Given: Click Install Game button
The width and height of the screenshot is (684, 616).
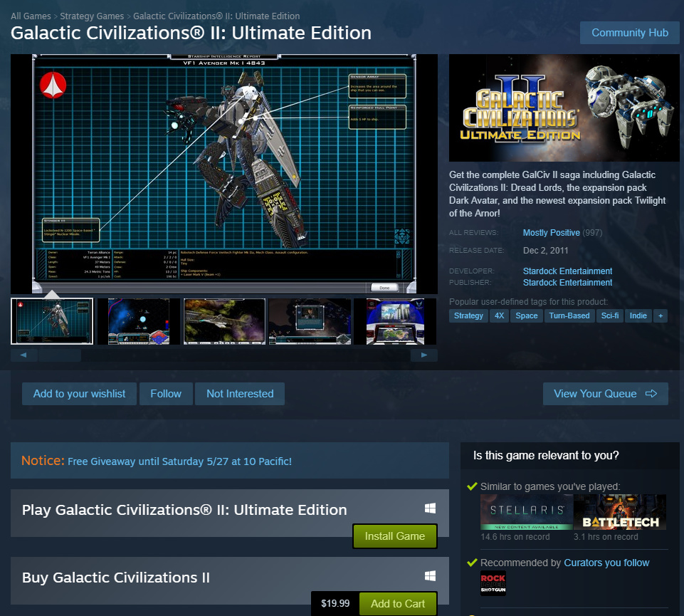Looking at the screenshot, I should click(395, 536).
